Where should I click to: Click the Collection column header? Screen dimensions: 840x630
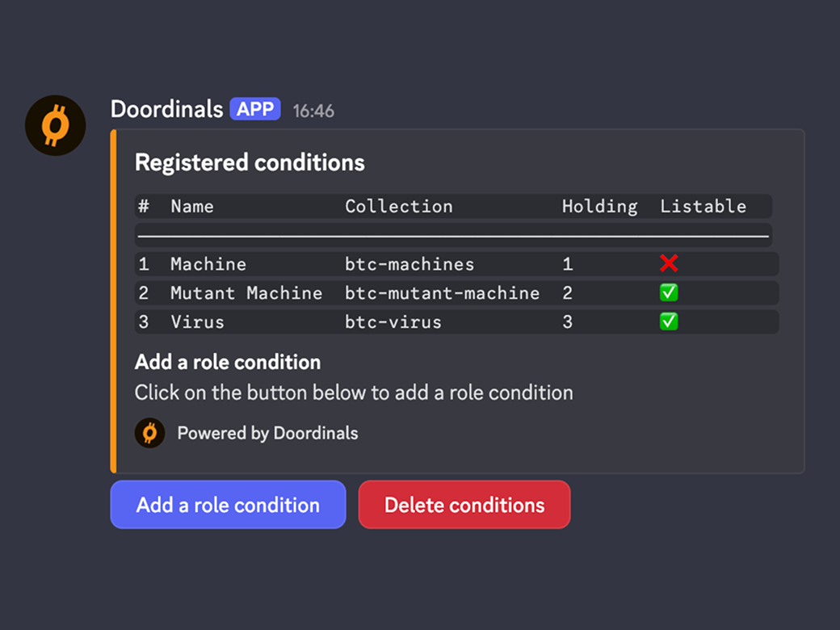pyautogui.click(x=398, y=206)
